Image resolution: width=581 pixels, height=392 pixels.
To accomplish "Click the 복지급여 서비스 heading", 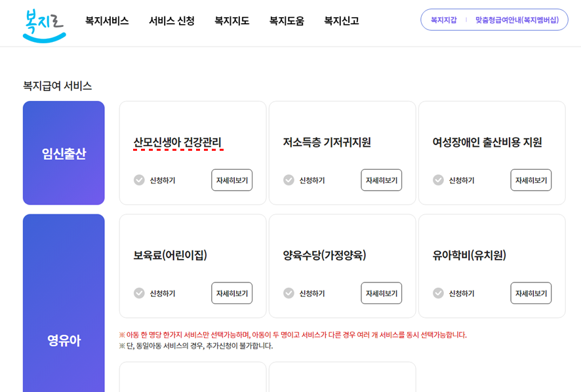I will pos(58,86).
